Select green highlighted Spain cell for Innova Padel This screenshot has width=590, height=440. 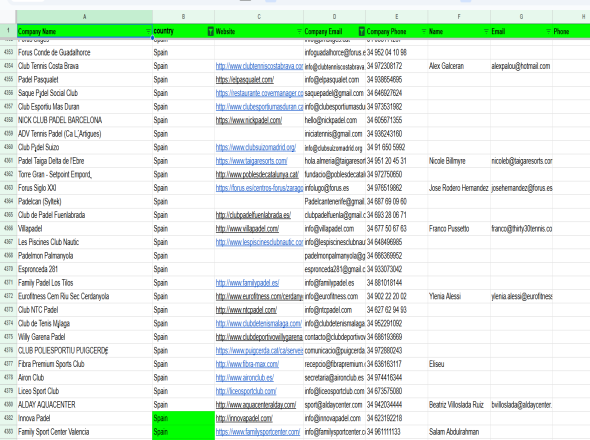pos(183,419)
